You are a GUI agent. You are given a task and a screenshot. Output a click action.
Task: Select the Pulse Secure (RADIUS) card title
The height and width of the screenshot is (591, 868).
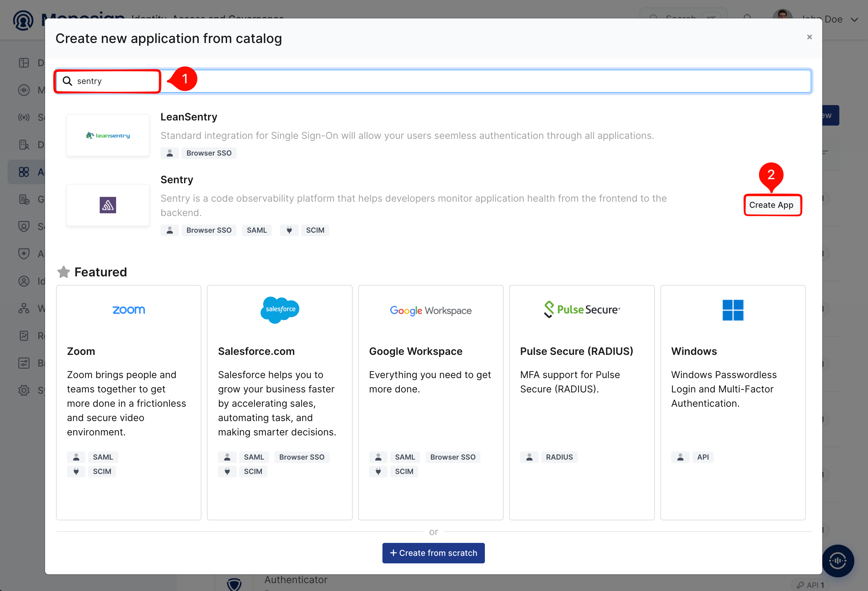(x=577, y=351)
